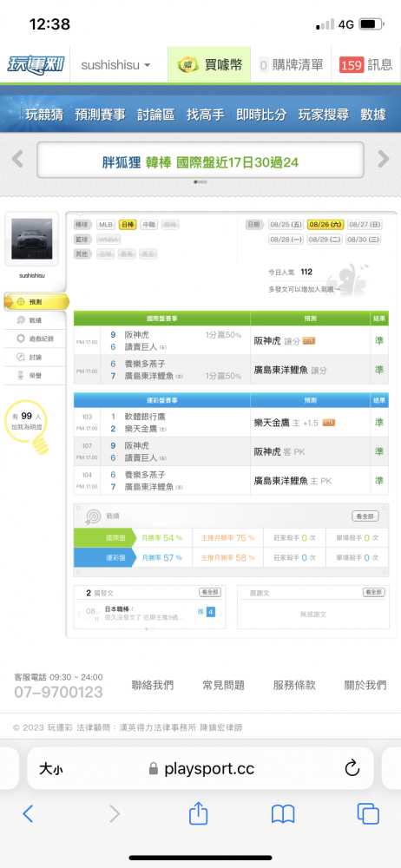Click banner pagination dots

[200, 182]
